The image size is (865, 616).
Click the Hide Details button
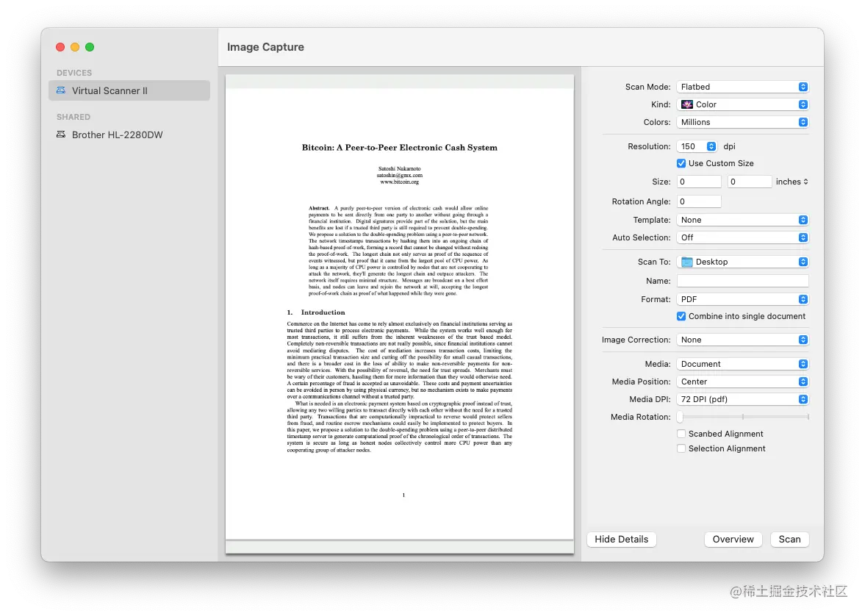coord(622,540)
